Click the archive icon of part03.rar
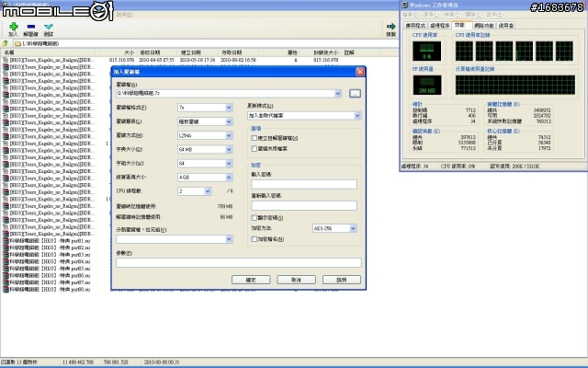The width and height of the screenshot is (588, 368). (6, 255)
